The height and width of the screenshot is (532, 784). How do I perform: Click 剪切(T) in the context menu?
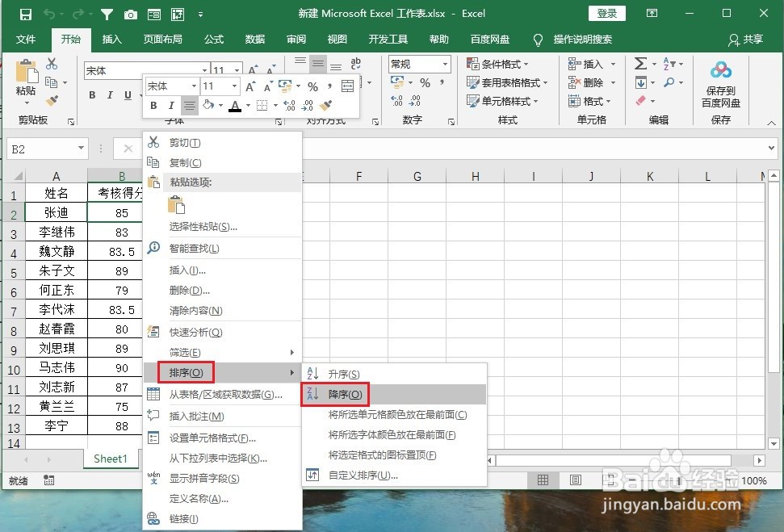point(223,143)
